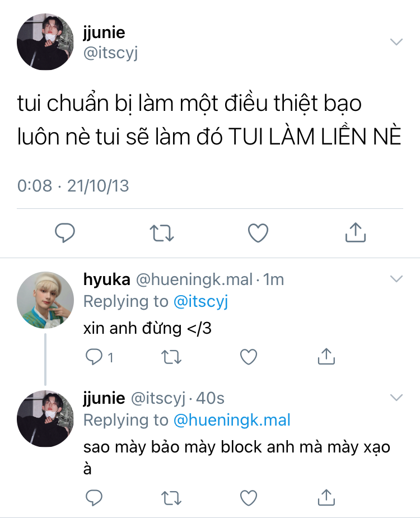Share jjunie's last reply
This screenshot has width=420, height=518.
point(326,497)
